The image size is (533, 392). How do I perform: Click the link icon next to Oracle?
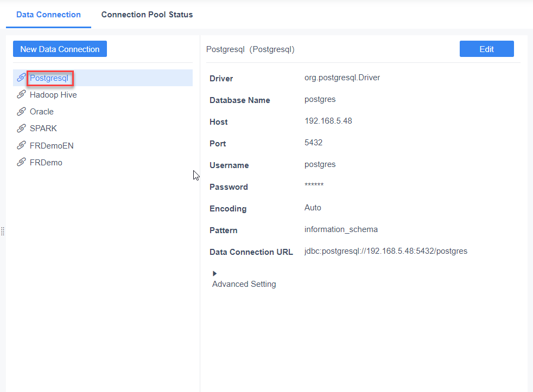coord(21,111)
